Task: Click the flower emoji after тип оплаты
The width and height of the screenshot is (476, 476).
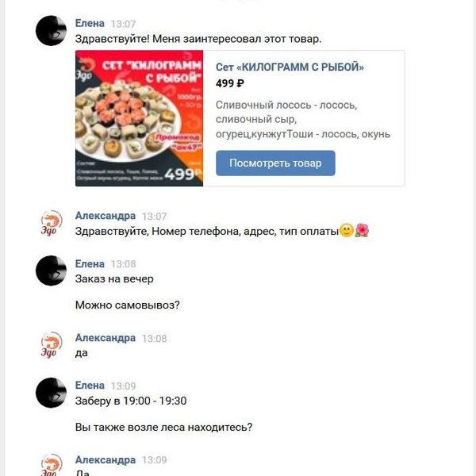Action: tap(362, 231)
